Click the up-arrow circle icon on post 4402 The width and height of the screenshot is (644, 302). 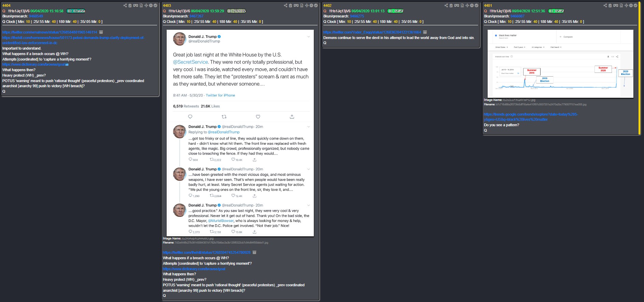[472, 5]
